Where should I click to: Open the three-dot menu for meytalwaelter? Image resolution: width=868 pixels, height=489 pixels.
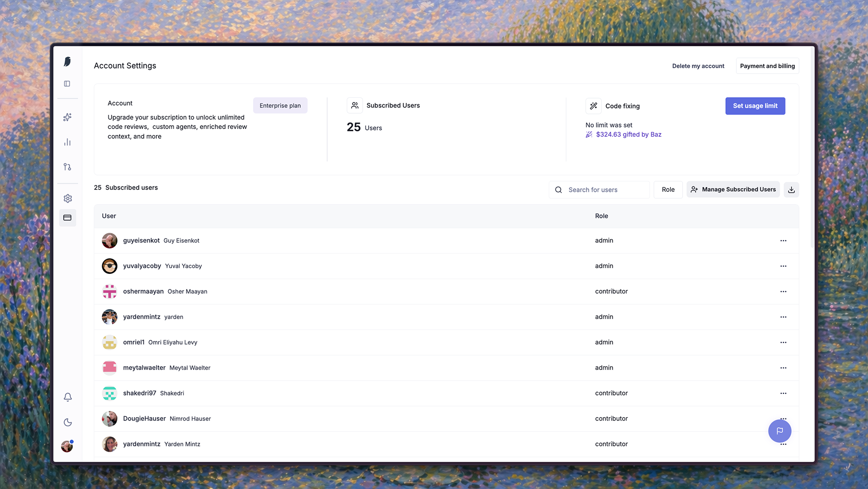(x=783, y=368)
